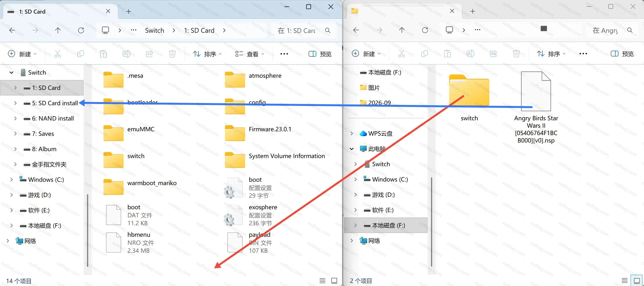Switch to details list view in left window status bar

coord(322,280)
